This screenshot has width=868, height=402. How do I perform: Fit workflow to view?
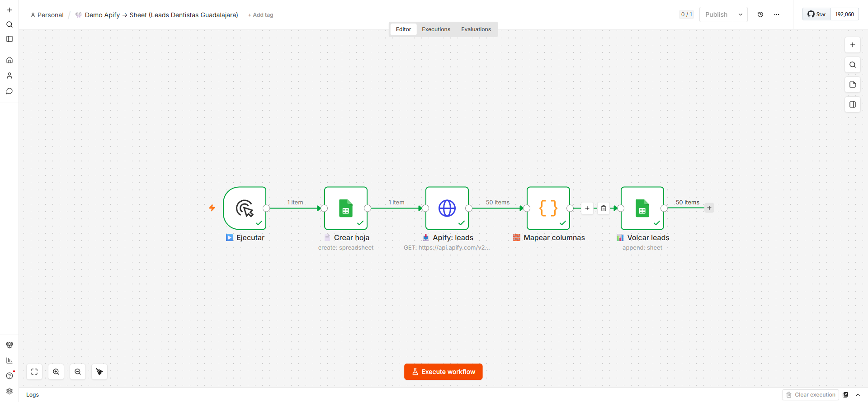(x=34, y=372)
